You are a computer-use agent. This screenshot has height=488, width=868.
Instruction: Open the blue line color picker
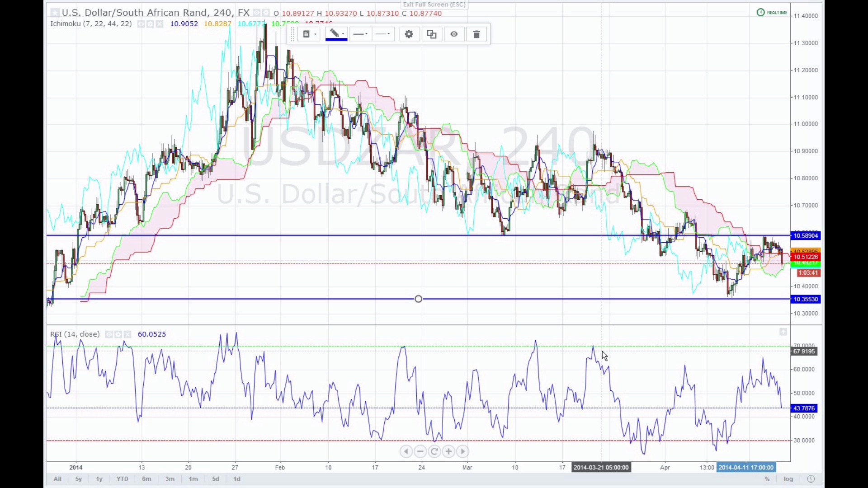[x=336, y=34]
